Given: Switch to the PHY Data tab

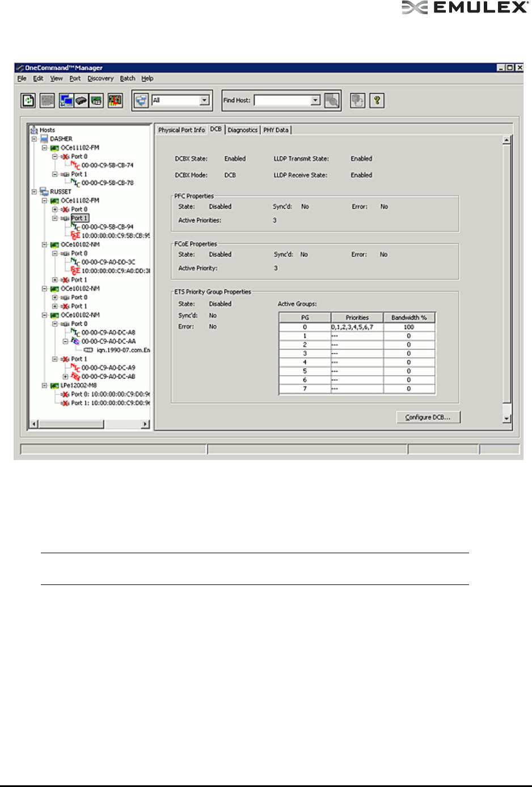Looking at the screenshot, I should (276, 130).
